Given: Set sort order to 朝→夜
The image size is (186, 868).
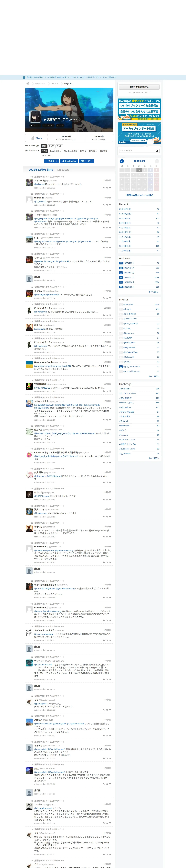Looking at the screenshot, I should 51,146.
